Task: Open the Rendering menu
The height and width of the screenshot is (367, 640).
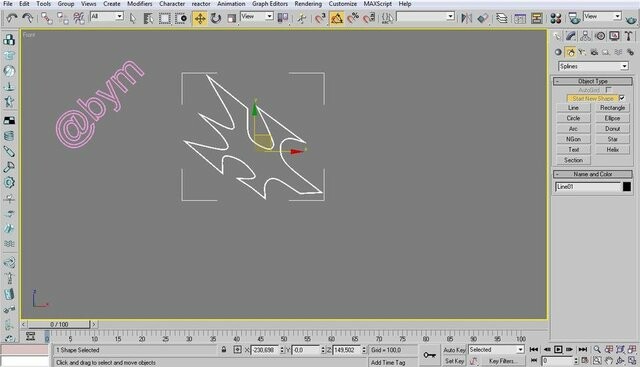Action: [x=308, y=4]
